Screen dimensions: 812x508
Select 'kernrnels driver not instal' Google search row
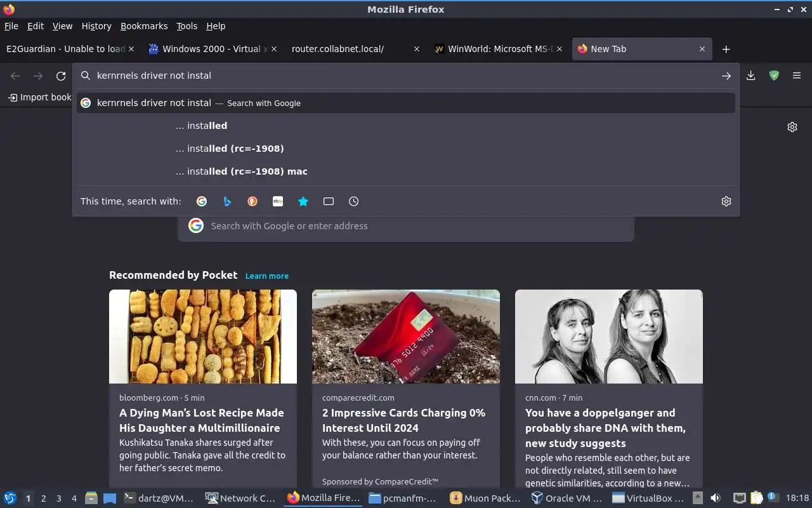point(406,103)
